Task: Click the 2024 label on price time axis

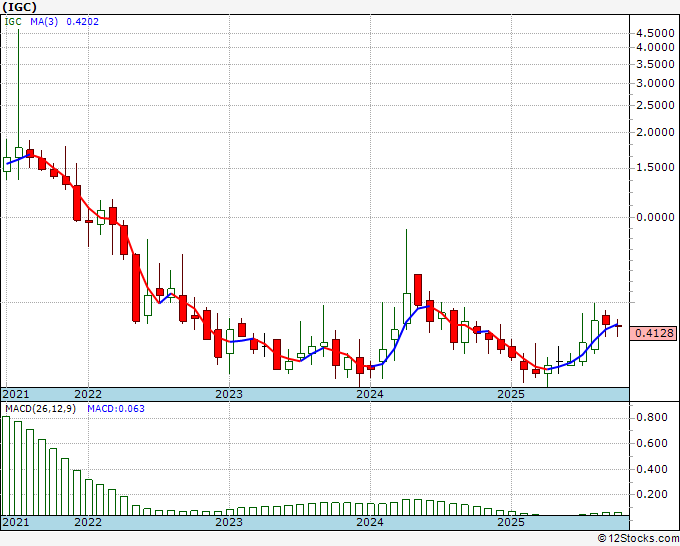Action: click(x=370, y=394)
